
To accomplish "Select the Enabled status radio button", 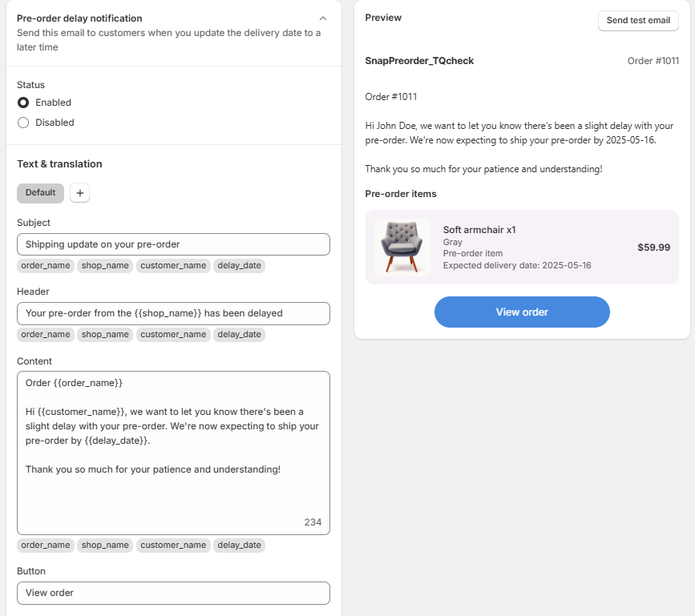I will pos(23,103).
